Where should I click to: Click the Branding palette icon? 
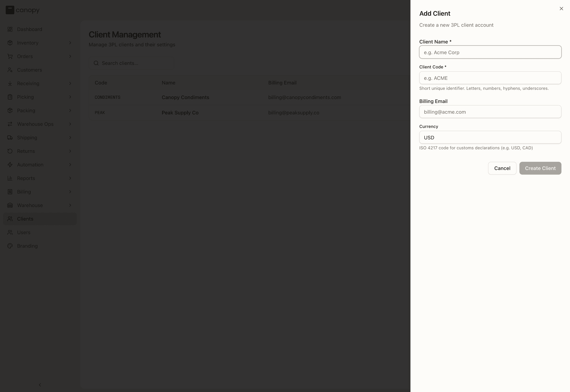pos(10,246)
